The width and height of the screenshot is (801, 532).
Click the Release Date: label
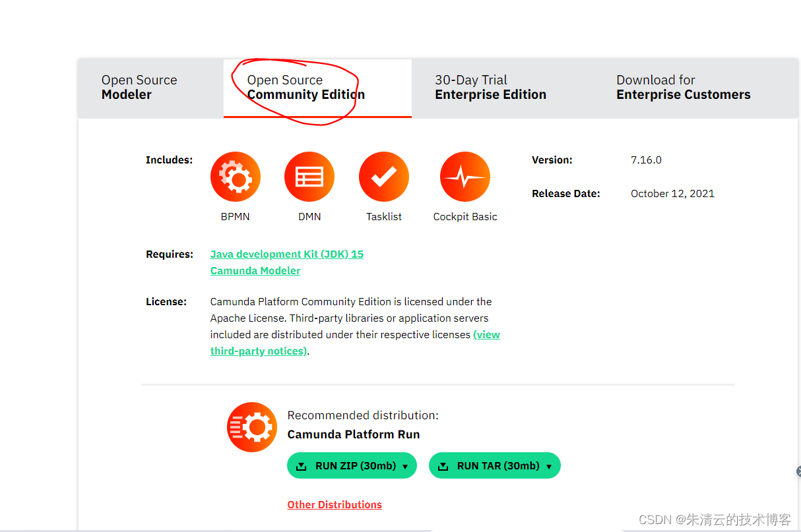point(566,193)
